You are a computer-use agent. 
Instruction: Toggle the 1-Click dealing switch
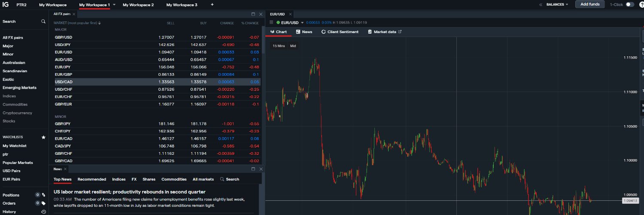629,4
